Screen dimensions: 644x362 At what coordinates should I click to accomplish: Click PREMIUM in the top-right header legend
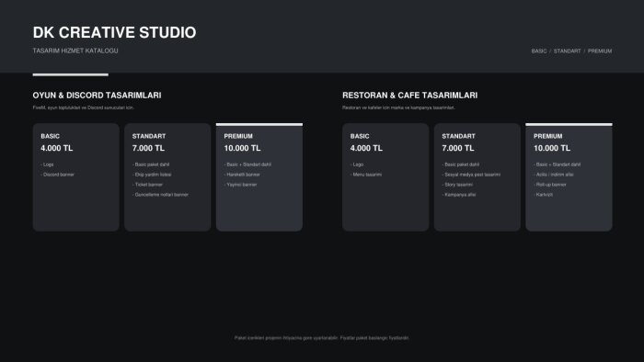pyautogui.click(x=600, y=51)
